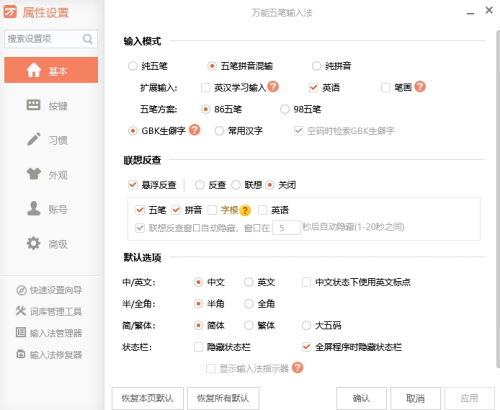This screenshot has width=500, height=410.
Task: Minimize the settings window
Action: [470, 13]
